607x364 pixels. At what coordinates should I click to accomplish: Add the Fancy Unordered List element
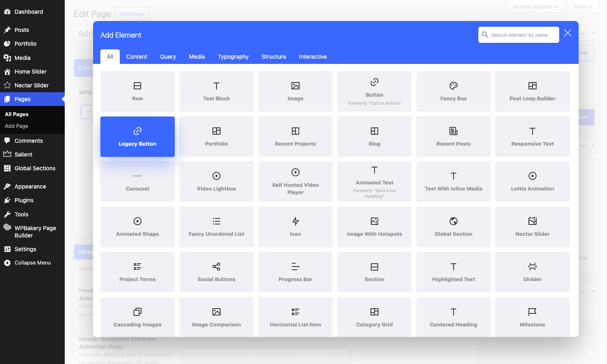[x=216, y=227]
